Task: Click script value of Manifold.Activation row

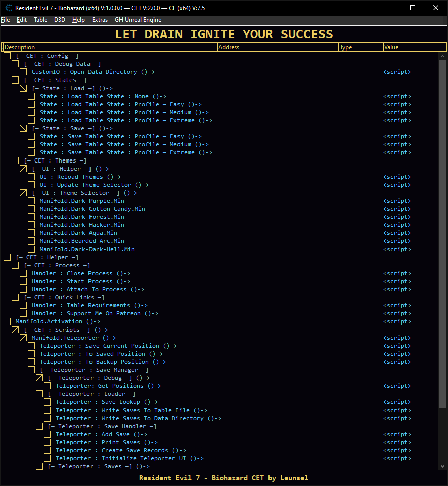Action: (x=397, y=321)
